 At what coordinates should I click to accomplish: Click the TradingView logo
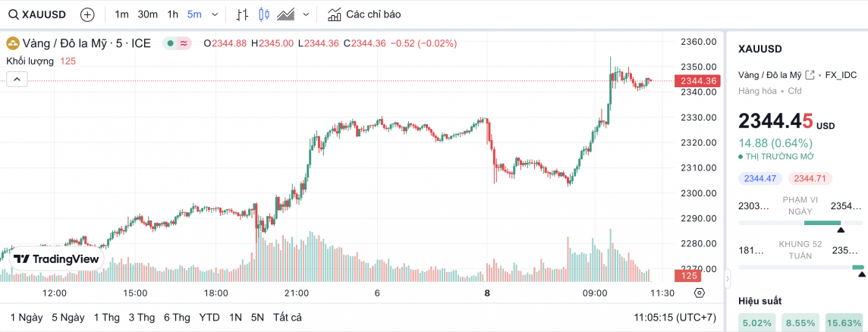[x=57, y=258]
